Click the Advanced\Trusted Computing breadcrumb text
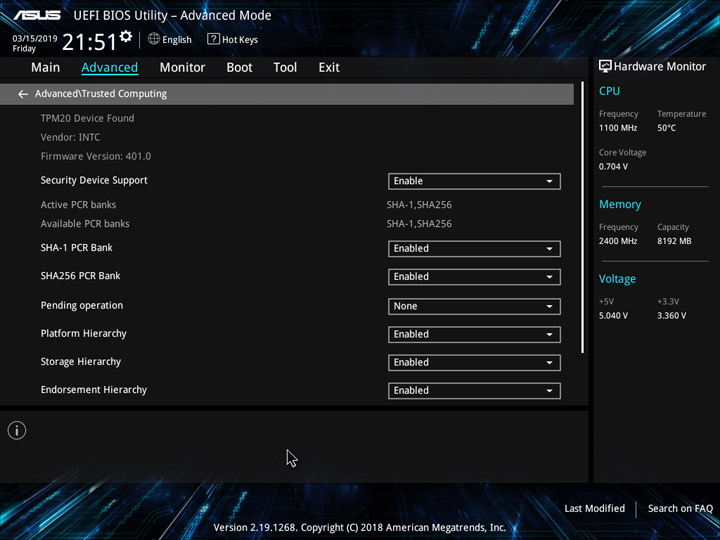The width and height of the screenshot is (720, 540). (101, 94)
